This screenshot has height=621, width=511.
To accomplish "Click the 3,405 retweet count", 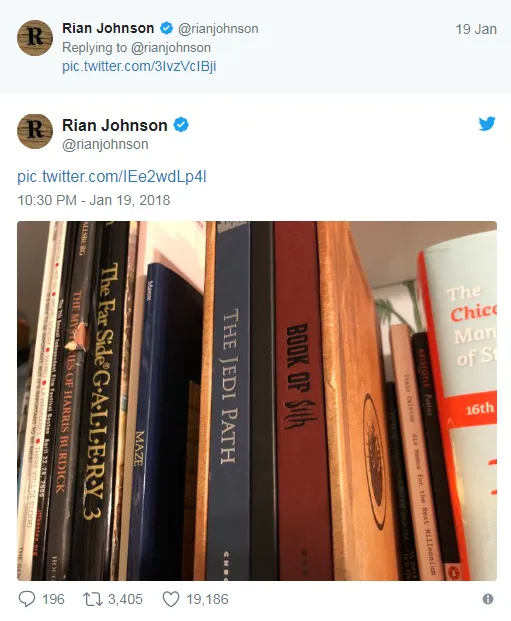I will point(125,599).
